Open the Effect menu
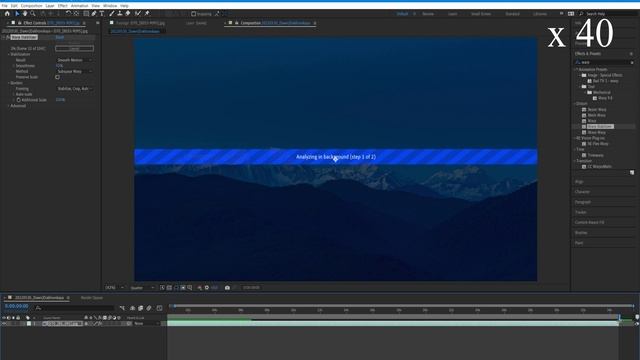 (63, 6)
